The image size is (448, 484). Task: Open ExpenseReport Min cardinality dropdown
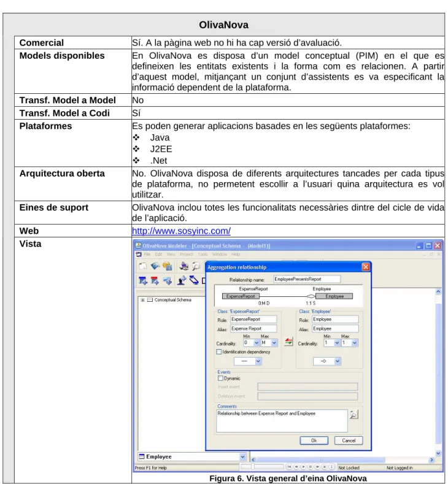257,343
